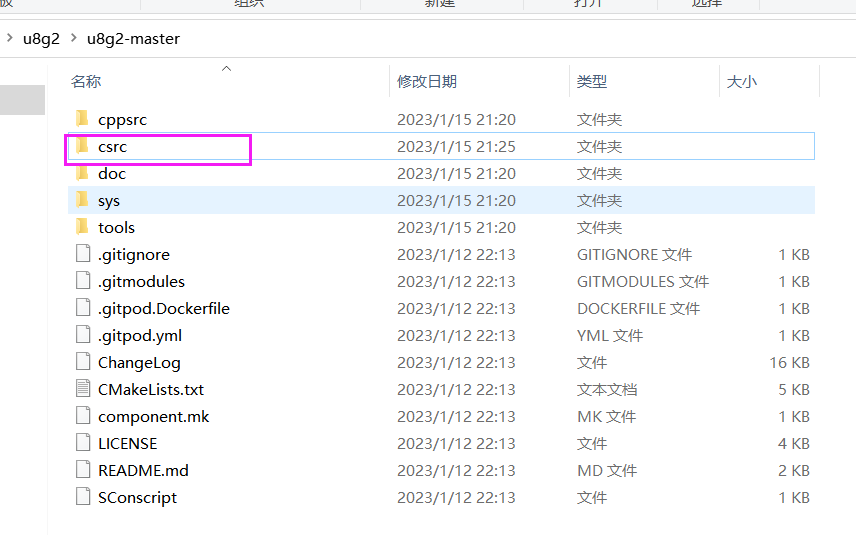Select the component.mk file name
The width and height of the screenshot is (856, 535).
(x=153, y=417)
